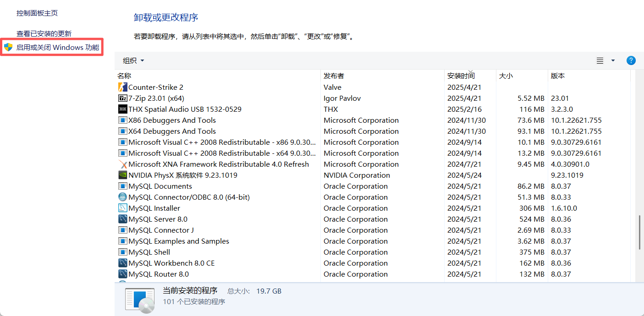Click the 2025/2/16 install date cell

(x=464, y=109)
